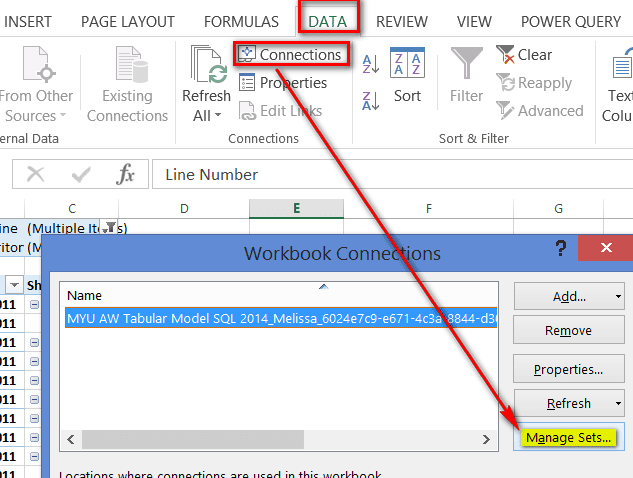Open the POWER QUERY tab
This screenshot has width=633, height=478.
570,21
